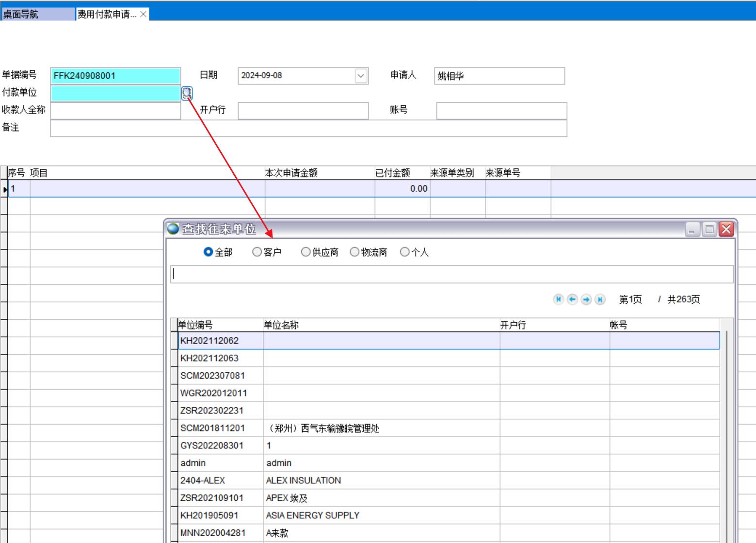This screenshot has height=543, width=756.
Task: Close the 费用付款申请 tab
Action: point(143,15)
